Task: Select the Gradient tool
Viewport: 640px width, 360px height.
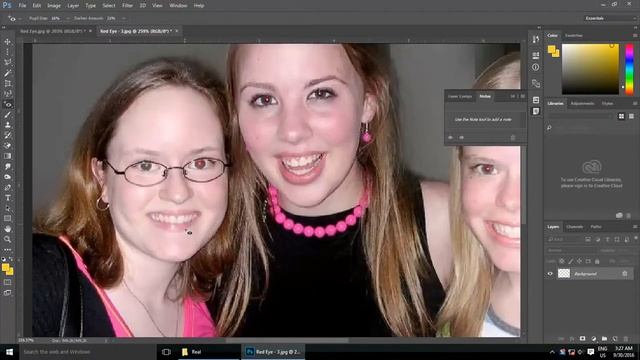Action: tap(7, 156)
